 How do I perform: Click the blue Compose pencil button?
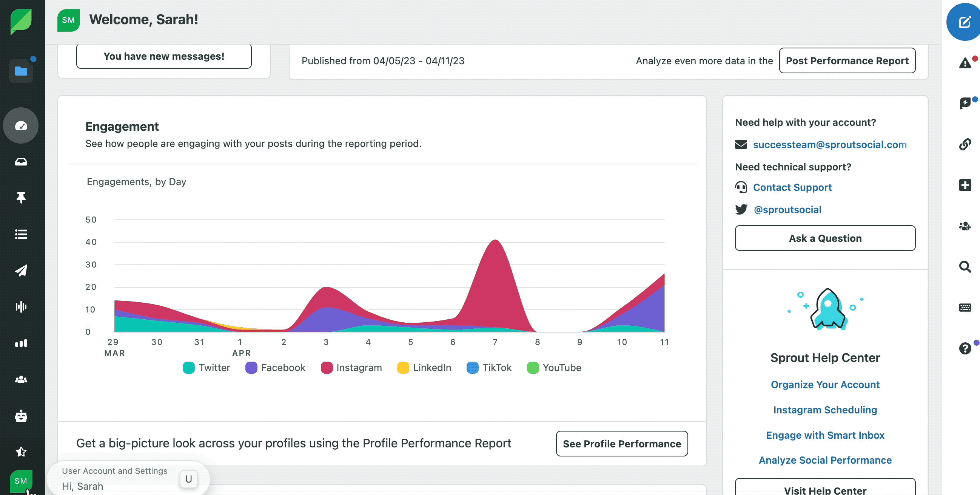(965, 22)
